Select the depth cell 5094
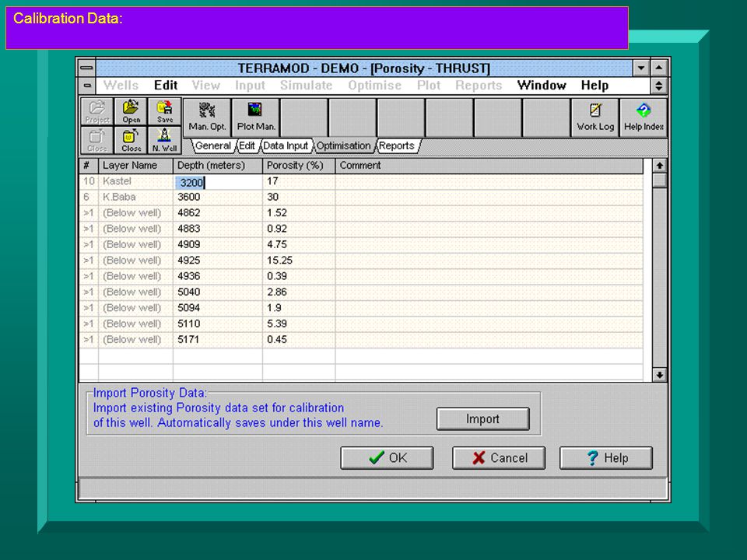The height and width of the screenshot is (560, 747). [x=218, y=308]
